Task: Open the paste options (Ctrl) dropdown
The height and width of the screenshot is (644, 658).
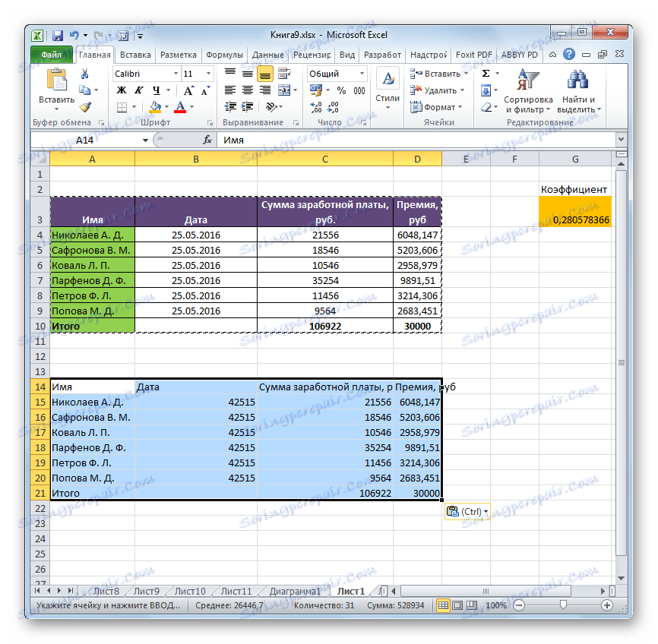Action: click(467, 511)
